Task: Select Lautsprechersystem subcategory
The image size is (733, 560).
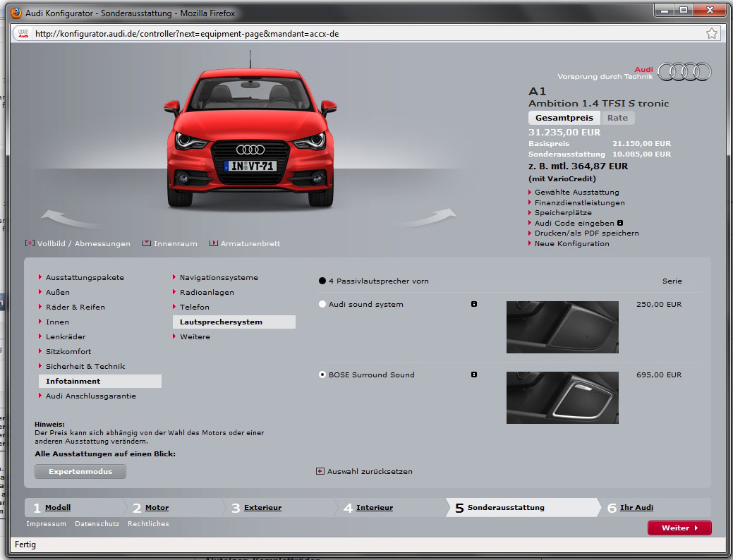Action: 234,322
